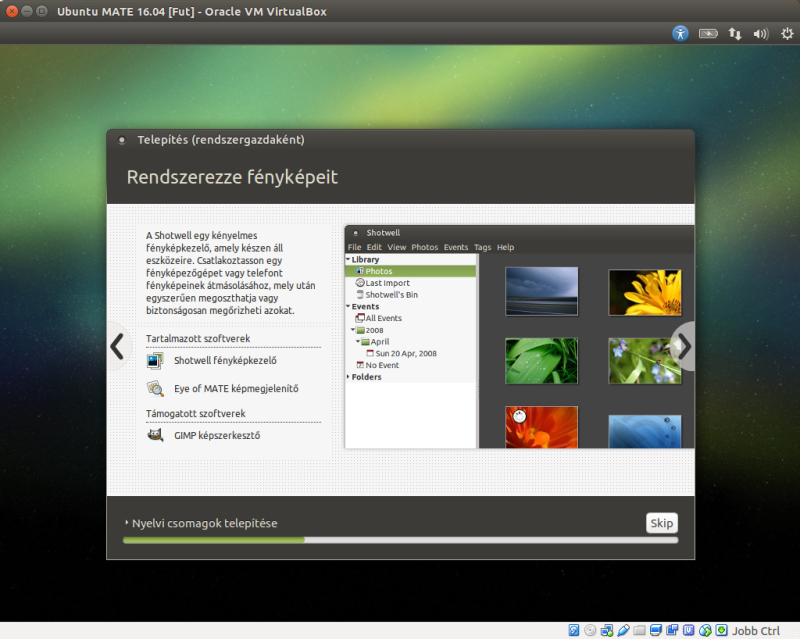Click the installation progress bar
This screenshot has width=800, height=639.
(x=401, y=540)
